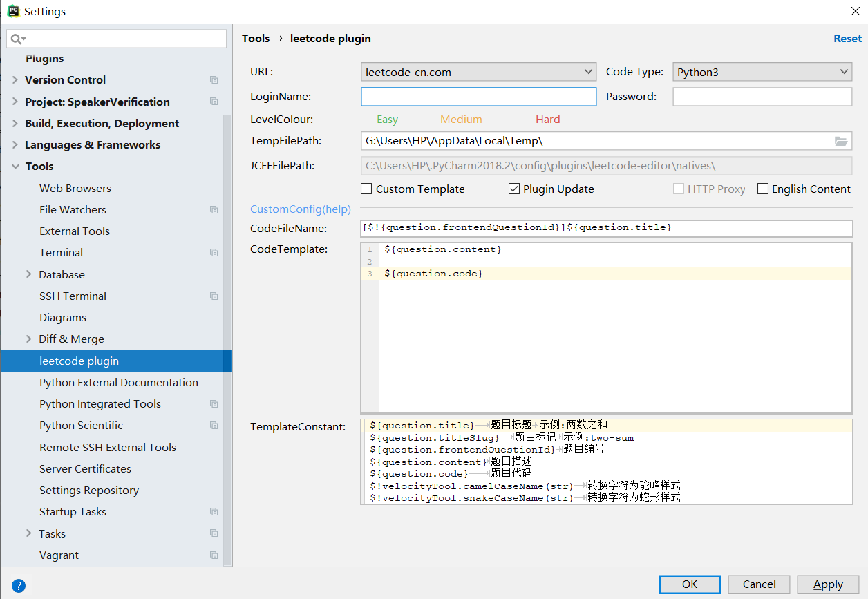Click the OK button
The width and height of the screenshot is (868, 599).
coord(690,584)
